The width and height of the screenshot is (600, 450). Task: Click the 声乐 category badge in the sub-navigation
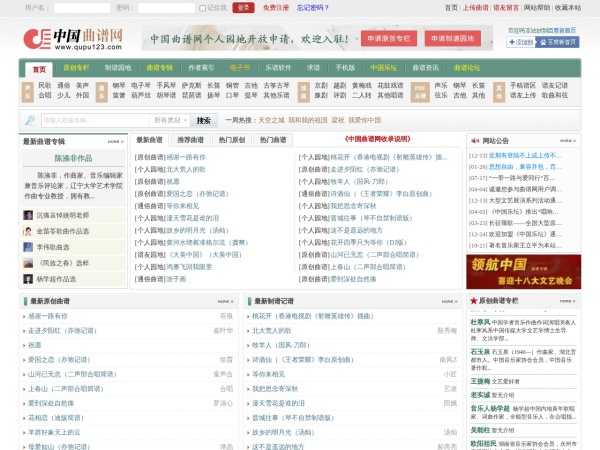[x=28, y=92]
